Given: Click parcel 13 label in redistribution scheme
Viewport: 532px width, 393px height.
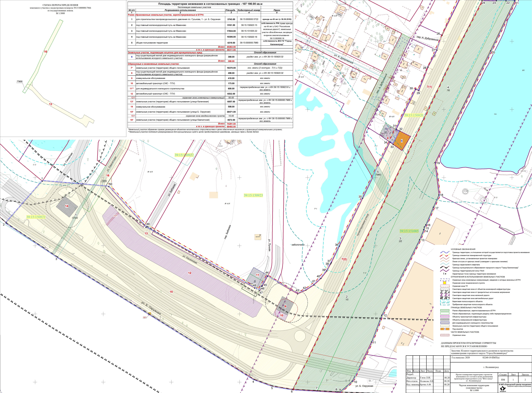Looking at the screenshot, I should coord(50,104).
